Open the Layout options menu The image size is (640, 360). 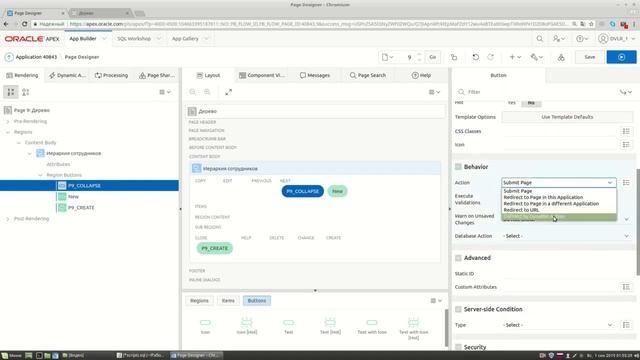434,92
